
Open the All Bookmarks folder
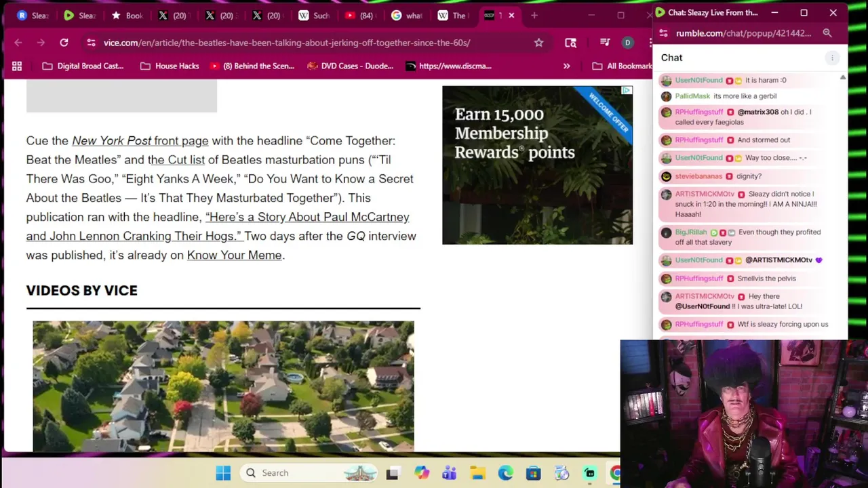(623, 66)
